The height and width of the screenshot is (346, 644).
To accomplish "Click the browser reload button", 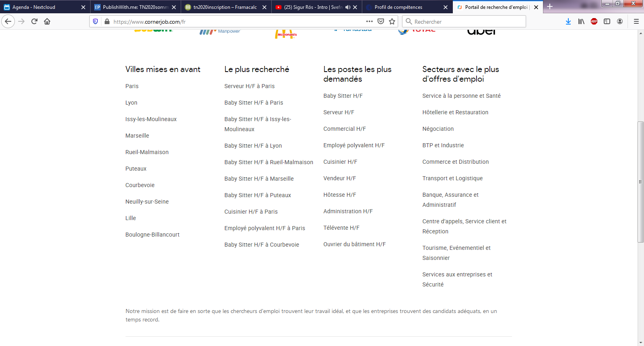I will click(34, 21).
